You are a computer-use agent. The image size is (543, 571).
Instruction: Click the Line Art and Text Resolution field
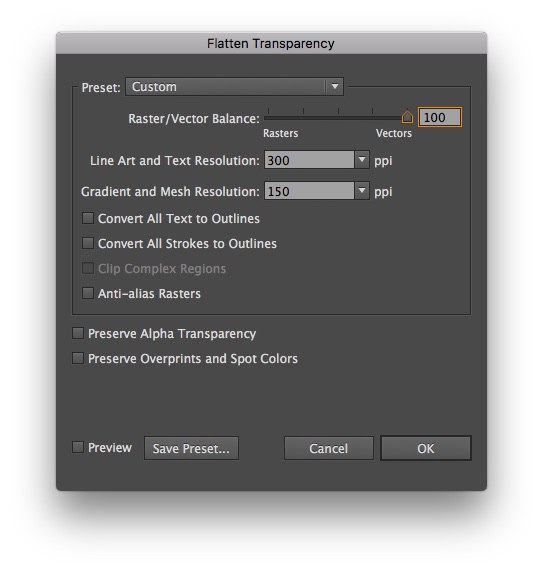point(309,160)
